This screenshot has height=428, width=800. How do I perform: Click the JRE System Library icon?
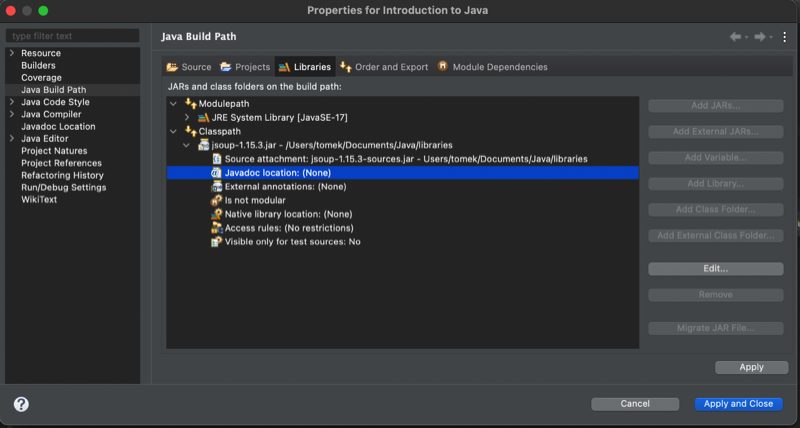click(203, 117)
